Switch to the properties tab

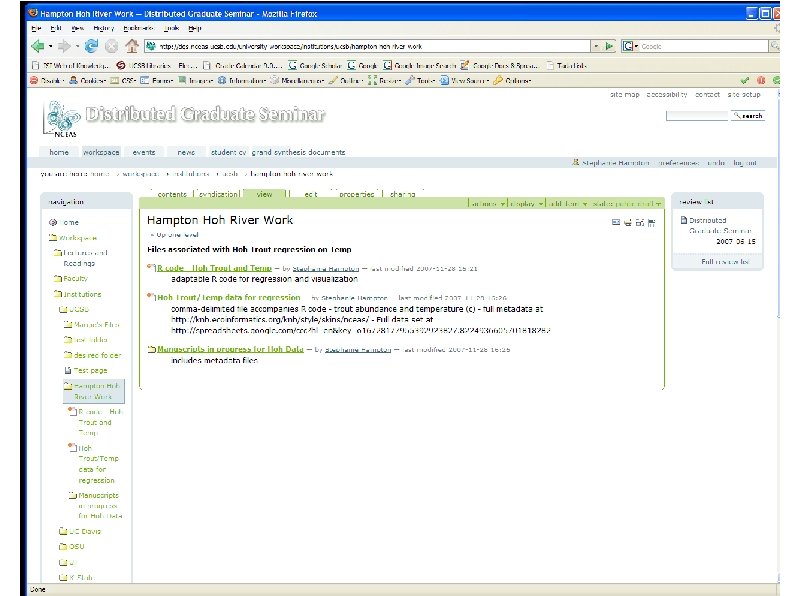[x=356, y=194]
